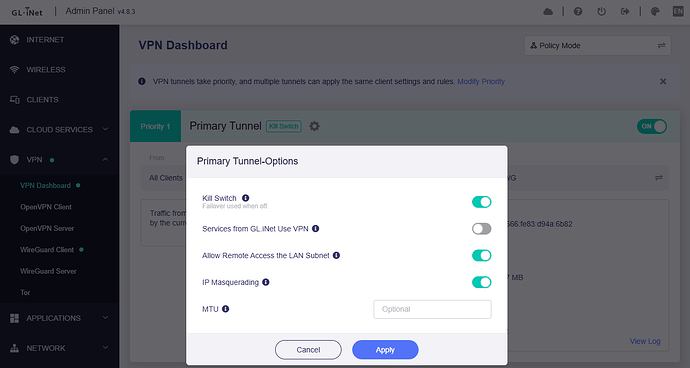Screen dimensions: 690x368
Task: Disable the Kill Switch toggle
Action: tap(481, 202)
